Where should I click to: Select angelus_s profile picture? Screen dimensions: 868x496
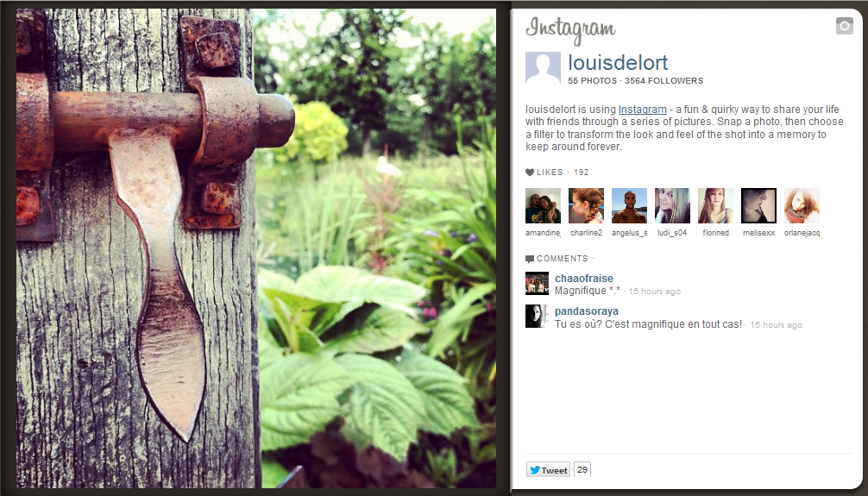pyautogui.click(x=629, y=205)
